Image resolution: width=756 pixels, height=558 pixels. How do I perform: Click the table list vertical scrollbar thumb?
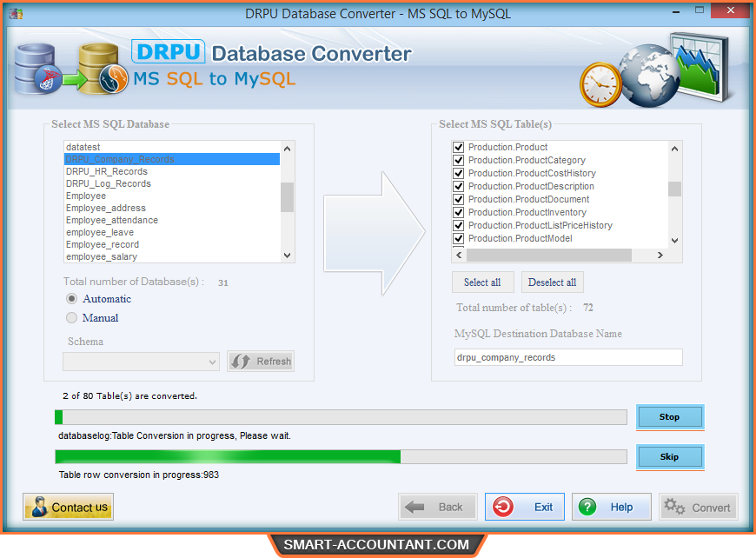[675, 189]
